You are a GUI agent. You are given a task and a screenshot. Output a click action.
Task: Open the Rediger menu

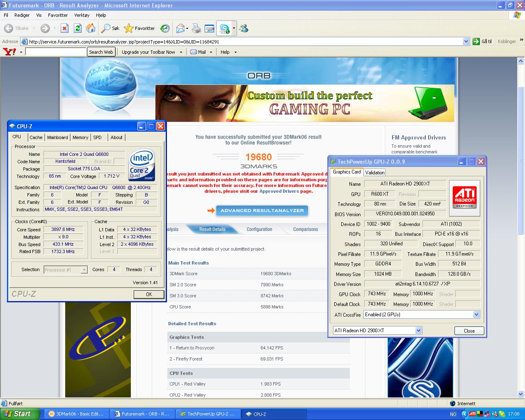[x=22, y=15]
